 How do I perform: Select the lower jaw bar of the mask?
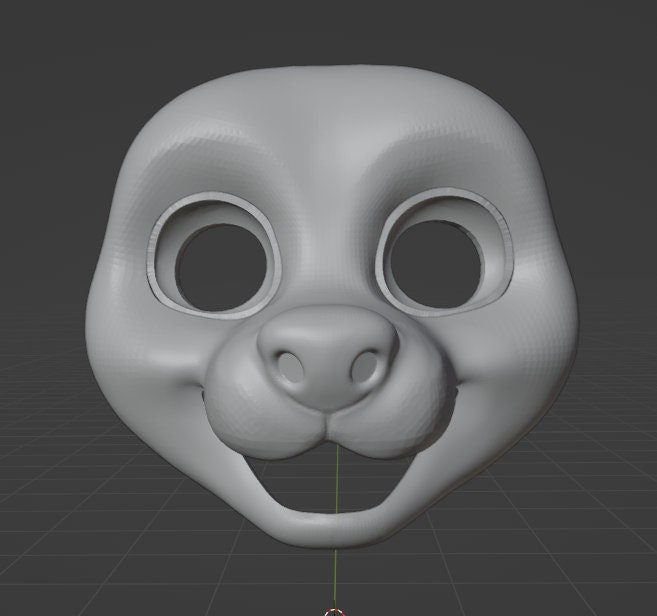335,528
